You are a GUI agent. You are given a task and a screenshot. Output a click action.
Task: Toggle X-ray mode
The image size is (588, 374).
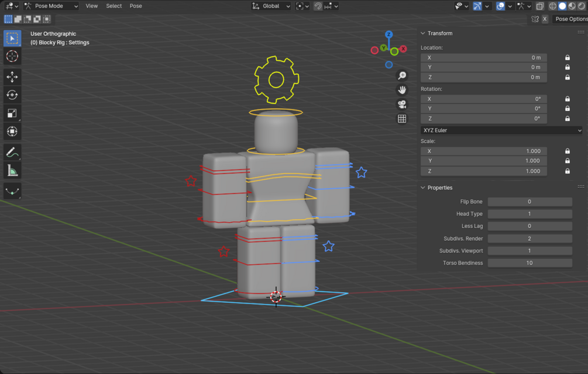tap(540, 6)
